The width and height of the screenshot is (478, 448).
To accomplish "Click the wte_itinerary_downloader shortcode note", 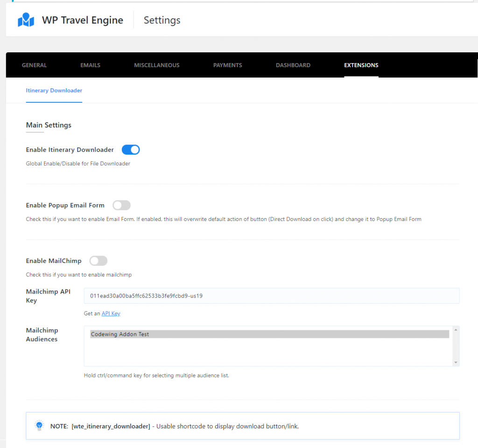I will [111, 426].
